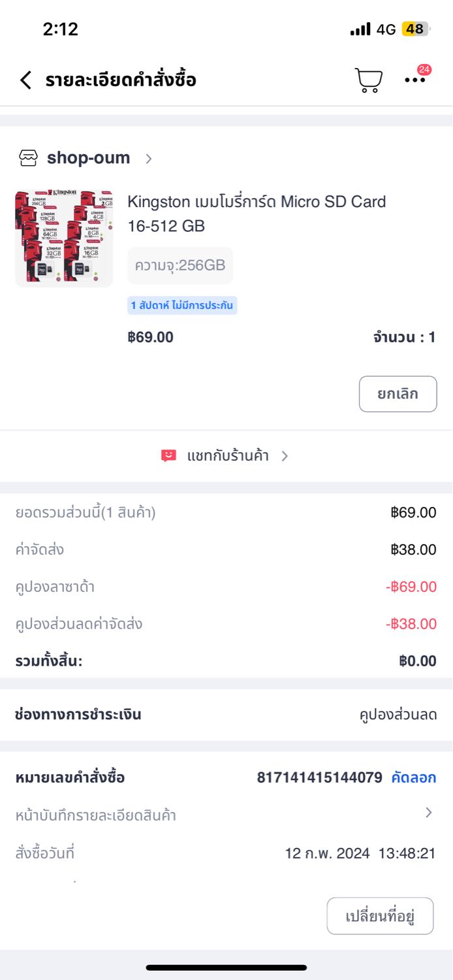Tap the 1 สัปดาห์ warranty badge
The width and height of the screenshot is (453, 980).
click(x=182, y=305)
